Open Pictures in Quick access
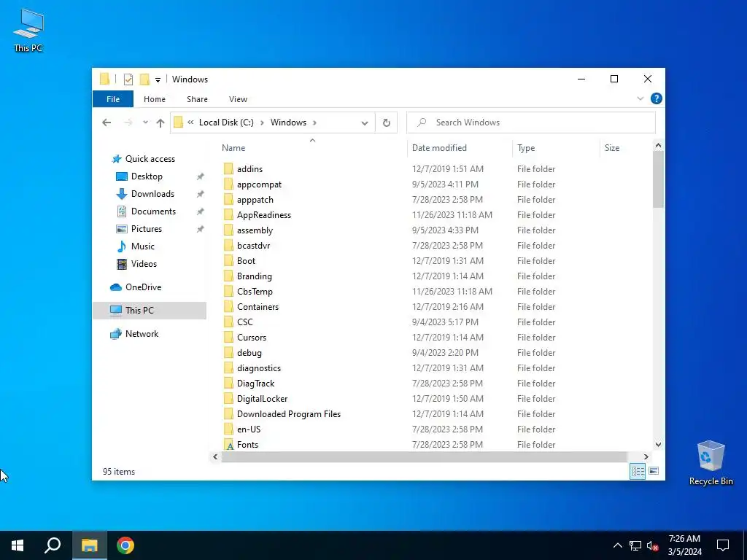This screenshot has width=747, height=560. point(146,228)
